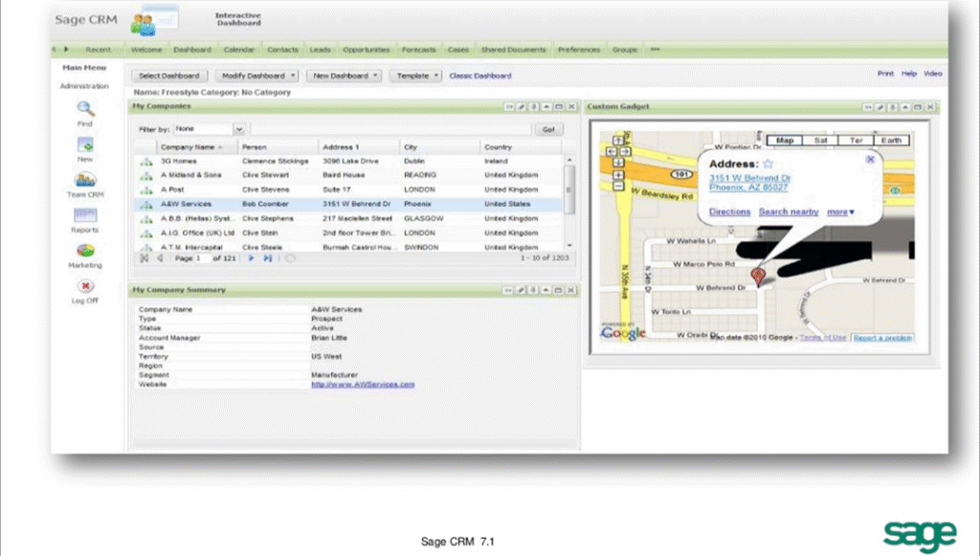Edit the My Companies gadget with pencil icon
The image size is (980, 556).
click(522, 107)
